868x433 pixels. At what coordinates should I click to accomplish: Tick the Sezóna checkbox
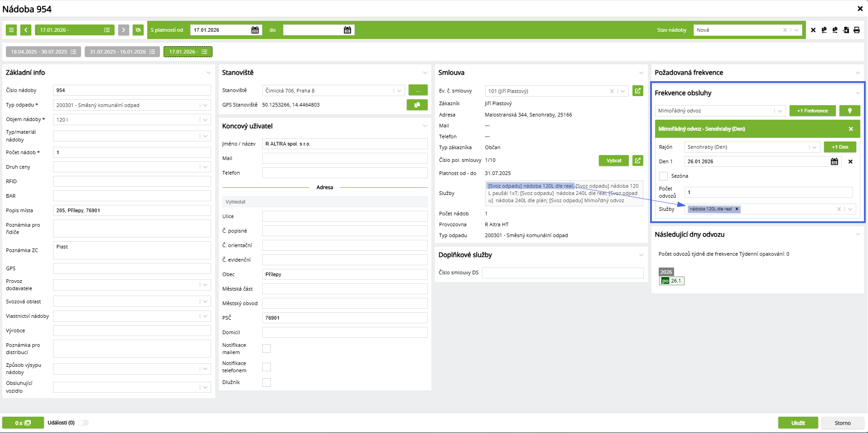[664, 176]
